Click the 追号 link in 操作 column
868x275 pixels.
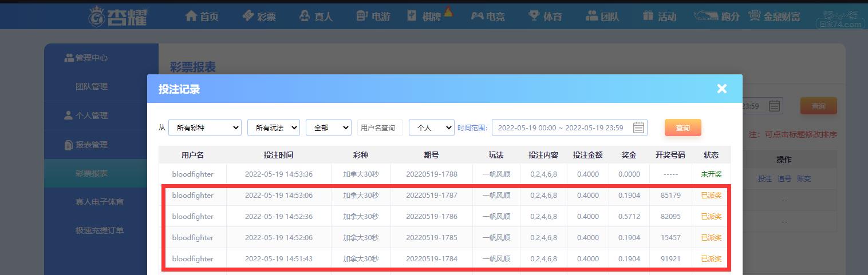[784, 178]
